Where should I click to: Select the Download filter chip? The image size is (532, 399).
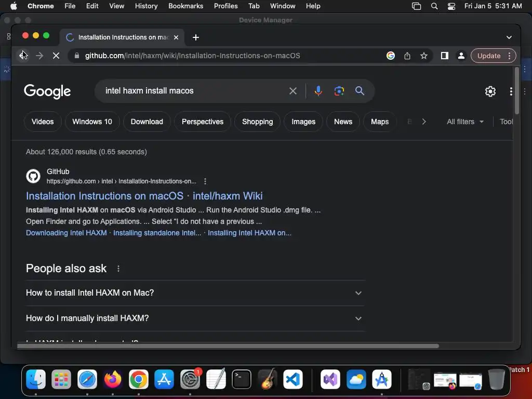(x=147, y=122)
